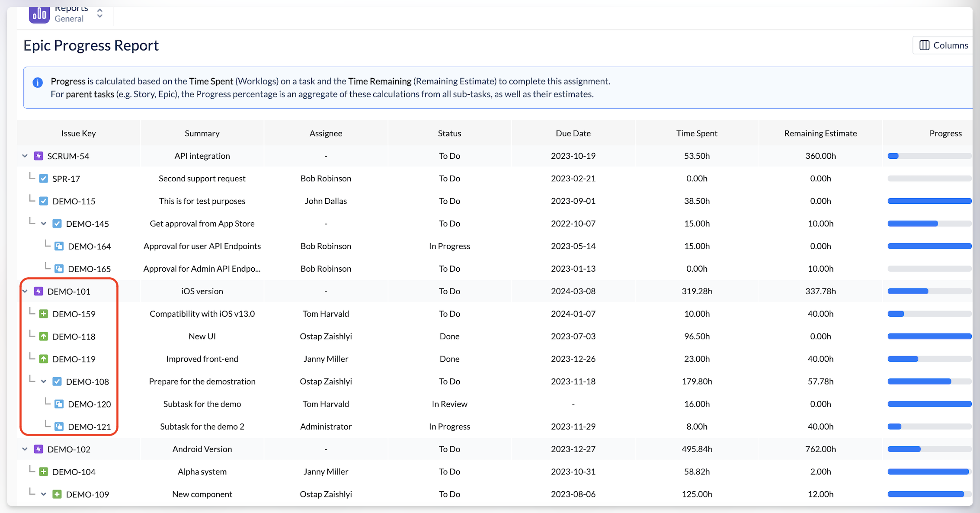Click the task checkbox icon beside SPR-17
The width and height of the screenshot is (980, 513).
(x=44, y=178)
